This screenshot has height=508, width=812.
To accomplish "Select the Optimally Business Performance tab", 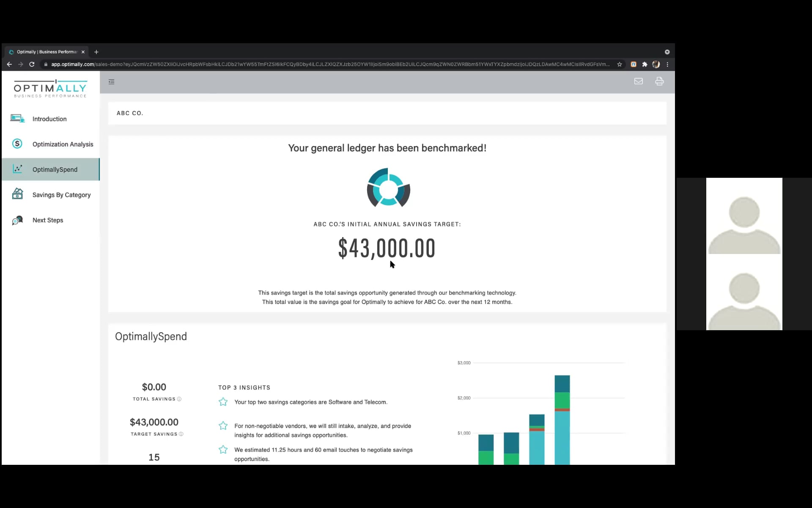I will pos(47,52).
